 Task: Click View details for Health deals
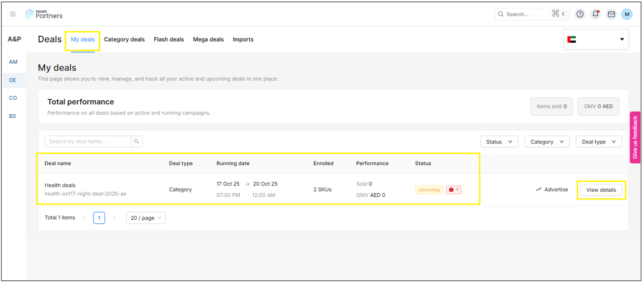pos(601,190)
